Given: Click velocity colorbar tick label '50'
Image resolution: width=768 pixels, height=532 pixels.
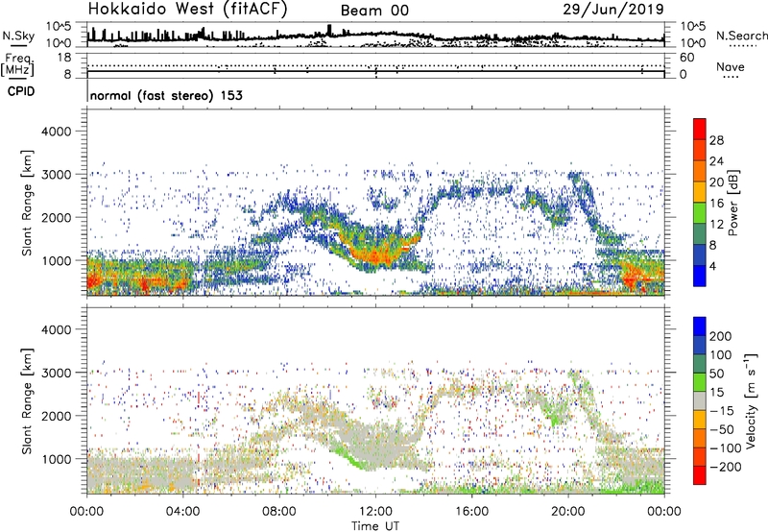Looking at the screenshot, I should (x=716, y=374).
